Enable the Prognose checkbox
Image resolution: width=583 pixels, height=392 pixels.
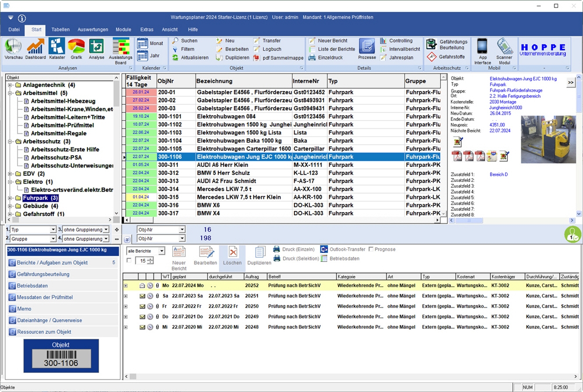pyautogui.click(x=371, y=249)
